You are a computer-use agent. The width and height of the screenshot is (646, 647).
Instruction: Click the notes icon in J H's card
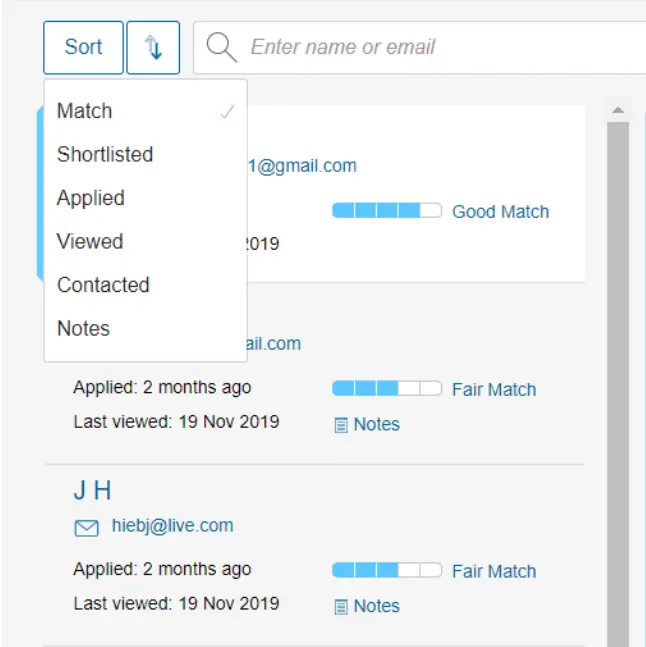341,607
